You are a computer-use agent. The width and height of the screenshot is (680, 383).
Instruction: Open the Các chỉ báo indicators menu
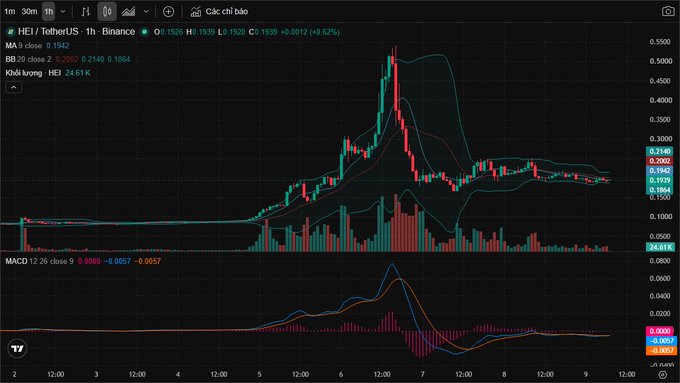(x=219, y=12)
